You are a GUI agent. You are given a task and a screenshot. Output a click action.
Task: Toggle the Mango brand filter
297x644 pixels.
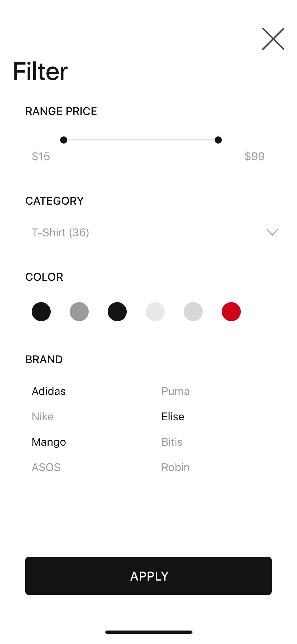[49, 442]
